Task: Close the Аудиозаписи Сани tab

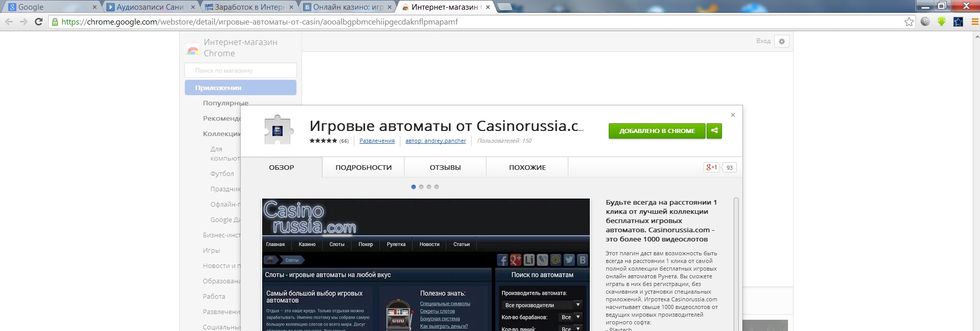Action: tap(193, 7)
